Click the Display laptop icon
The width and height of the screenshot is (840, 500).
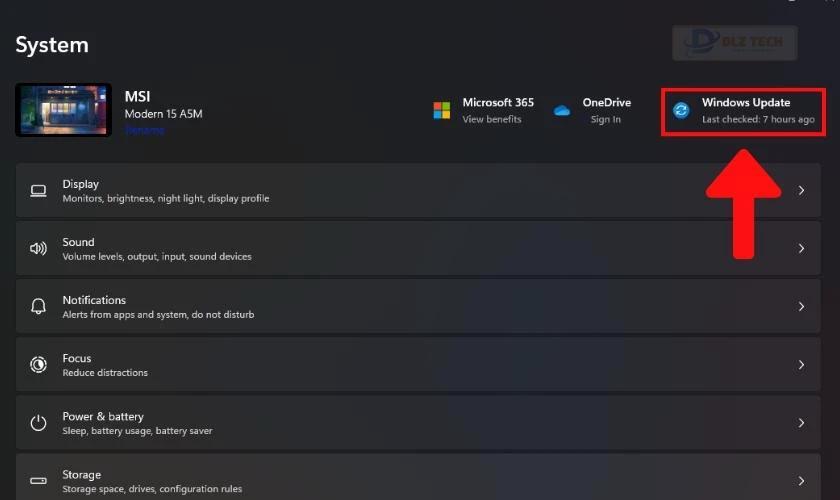point(38,191)
